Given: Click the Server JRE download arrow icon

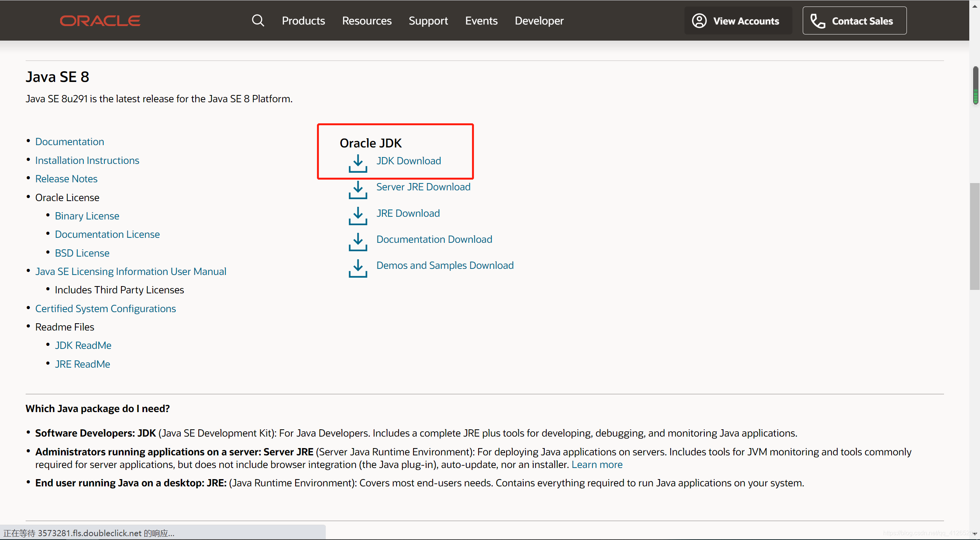Looking at the screenshot, I should point(358,190).
